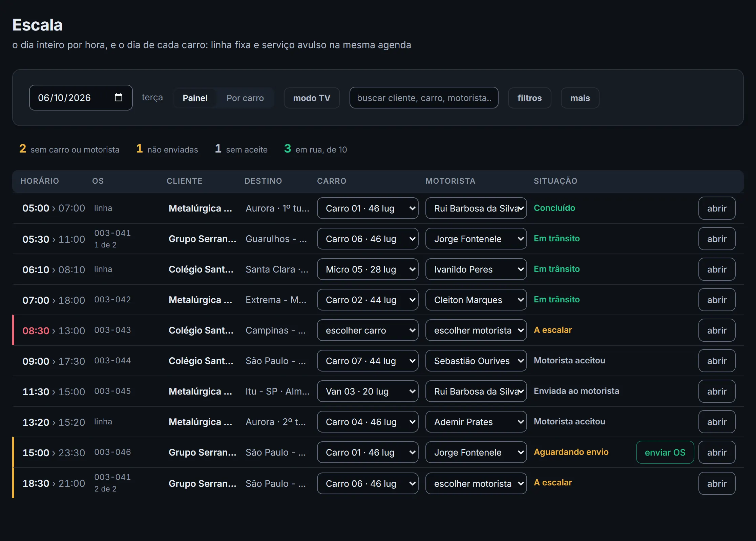This screenshot has height=541, width=756.
Task: Open OS 003-046 with abrir button
Action: coord(717,452)
